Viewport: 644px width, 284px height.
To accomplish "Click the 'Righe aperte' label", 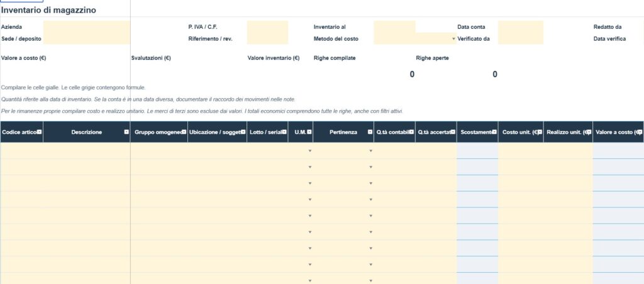I will click(x=432, y=58).
